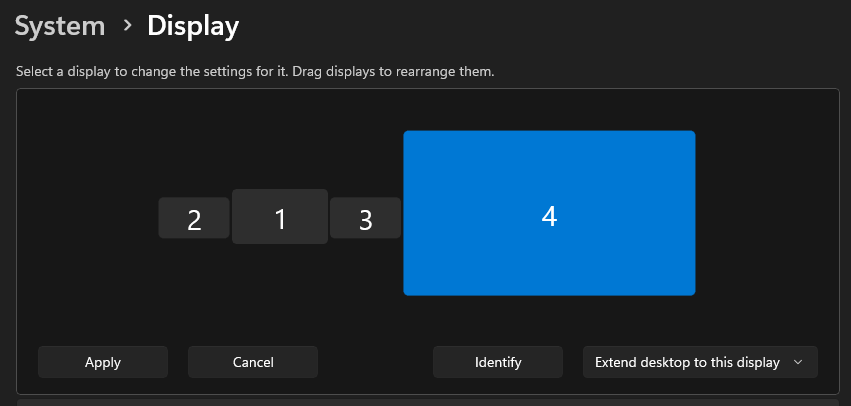
Task: Click empty area of the display arrangement canvas
Action: (x=765, y=217)
